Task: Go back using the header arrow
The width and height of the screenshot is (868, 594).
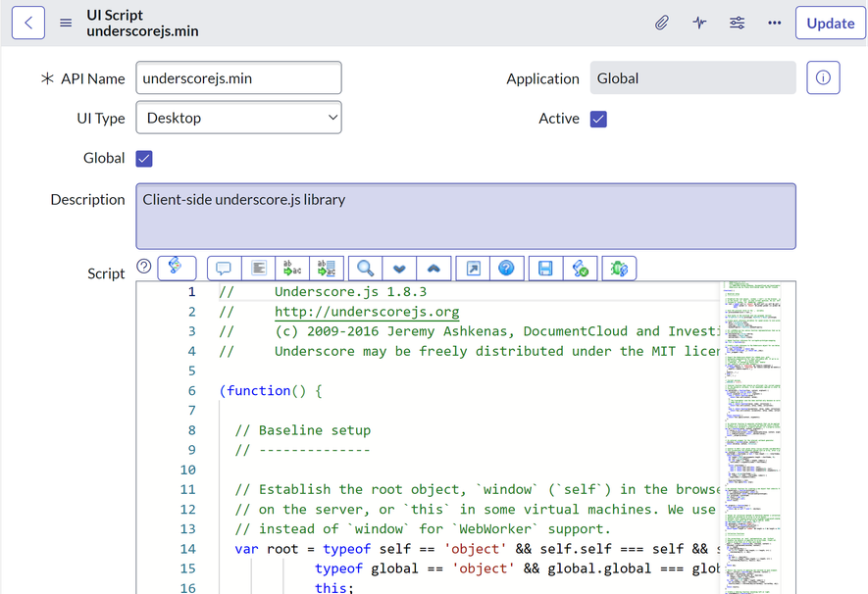Action: 28,23
